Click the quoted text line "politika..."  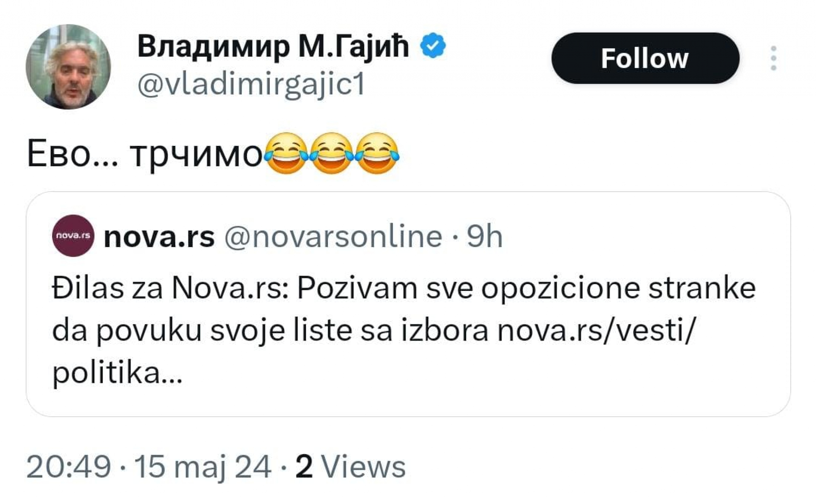[117, 373]
